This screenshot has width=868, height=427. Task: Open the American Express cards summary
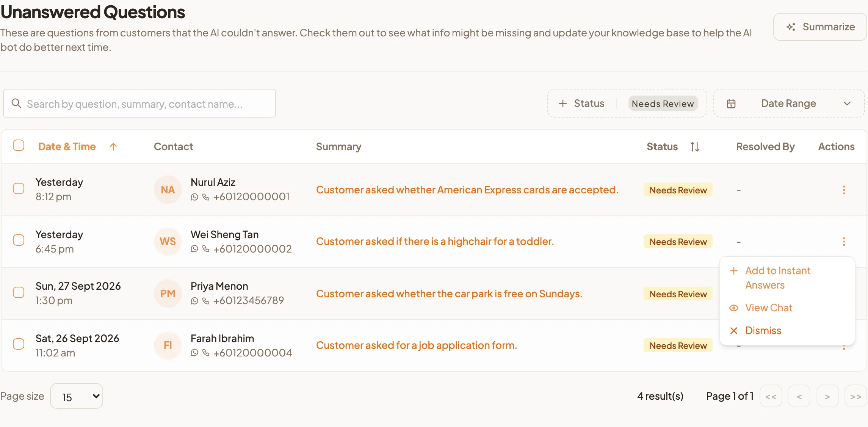(x=467, y=190)
